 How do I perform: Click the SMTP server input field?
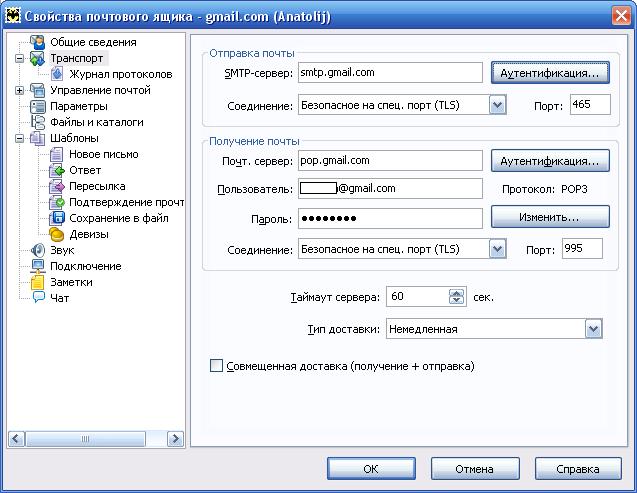click(x=390, y=73)
